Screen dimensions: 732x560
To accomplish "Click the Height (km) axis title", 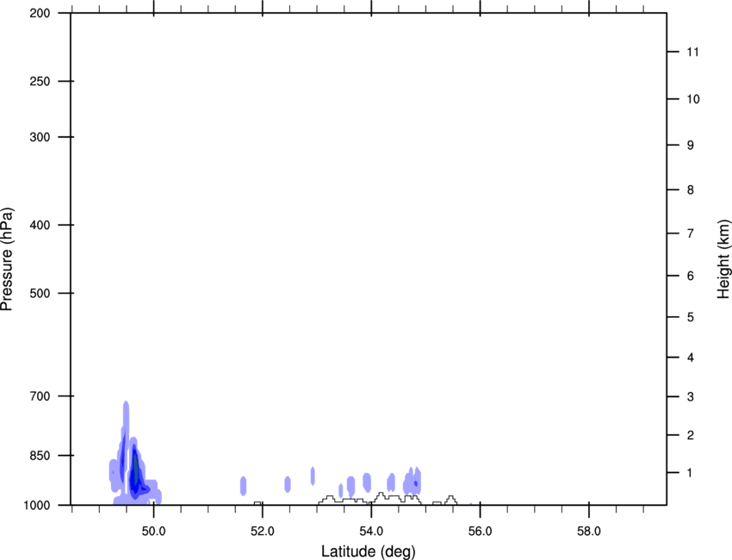I will [723, 259].
